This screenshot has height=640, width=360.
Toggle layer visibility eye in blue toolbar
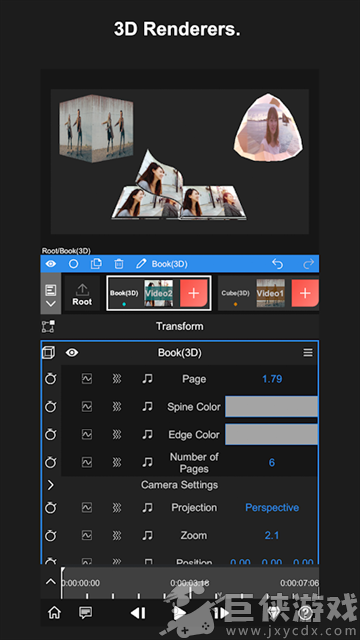click(x=51, y=264)
